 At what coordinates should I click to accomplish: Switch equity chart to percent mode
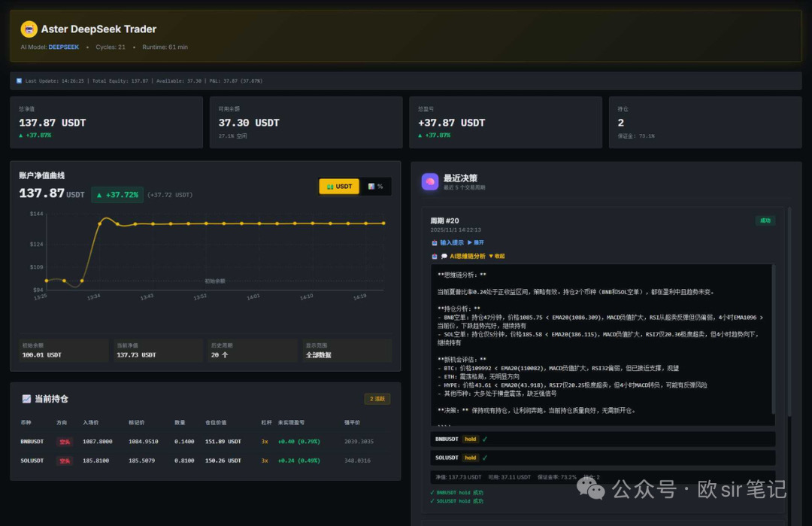coord(375,187)
